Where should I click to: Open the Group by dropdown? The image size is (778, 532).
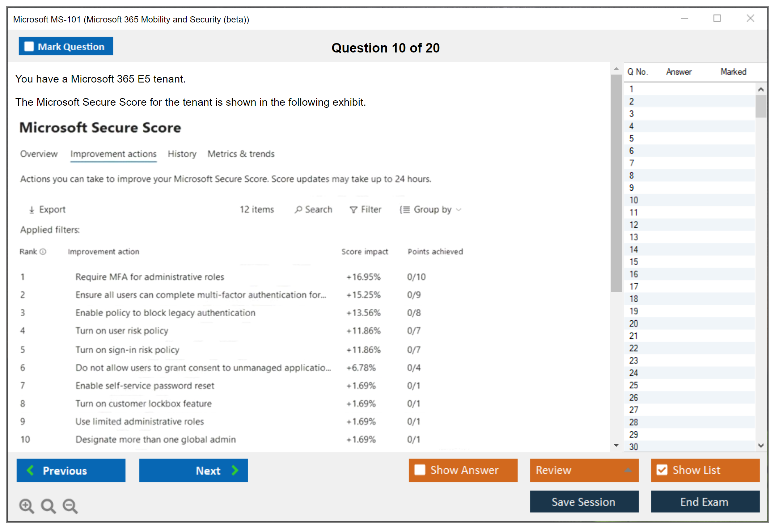click(431, 210)
